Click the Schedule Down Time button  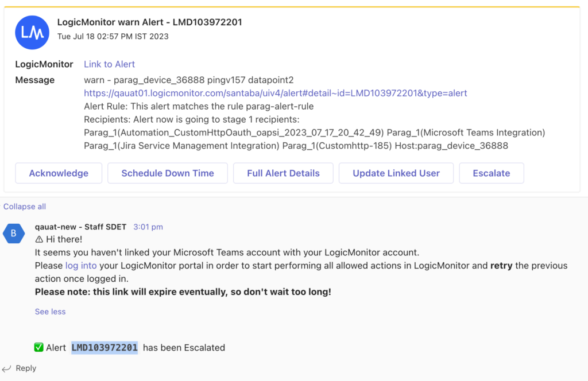pyautogui.click(x=168, y=173)
